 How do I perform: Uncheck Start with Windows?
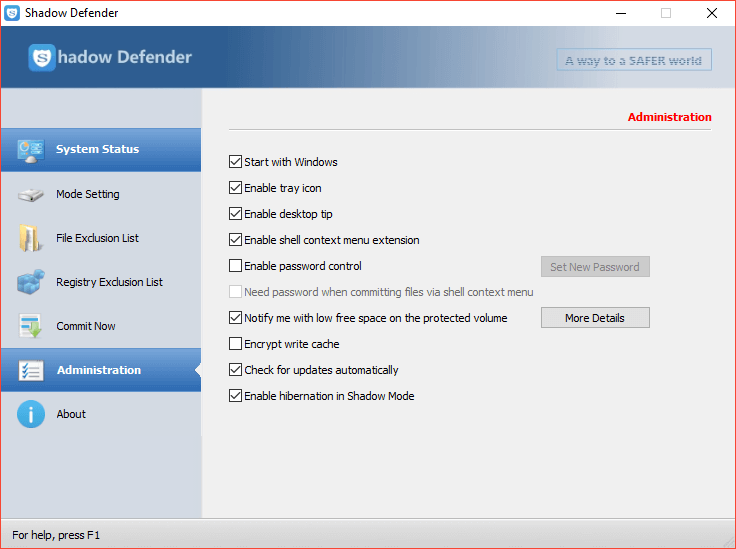point(236,162)
